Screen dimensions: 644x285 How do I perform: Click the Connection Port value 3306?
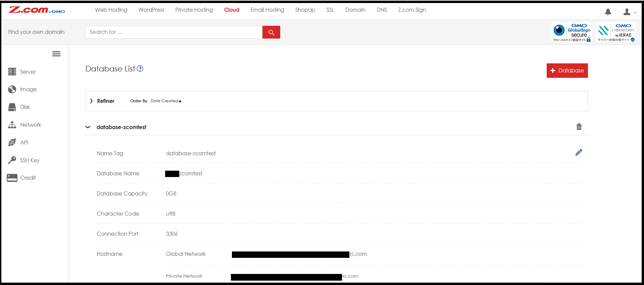pyautogui.click(x=171, y=234)
